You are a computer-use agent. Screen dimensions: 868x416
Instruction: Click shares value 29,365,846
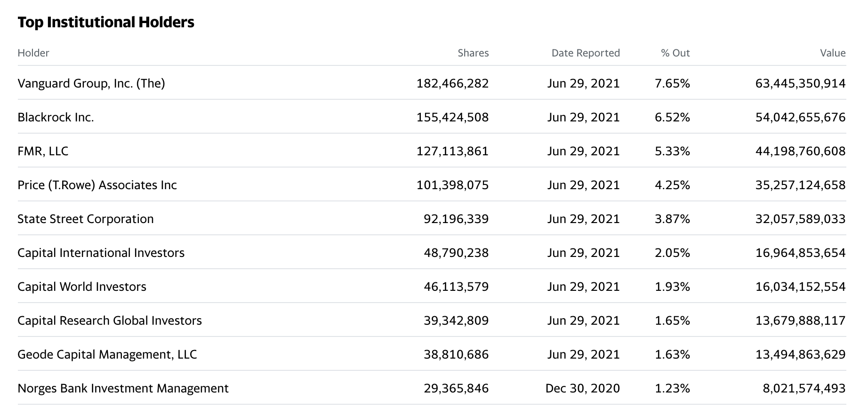coord(456,388)
